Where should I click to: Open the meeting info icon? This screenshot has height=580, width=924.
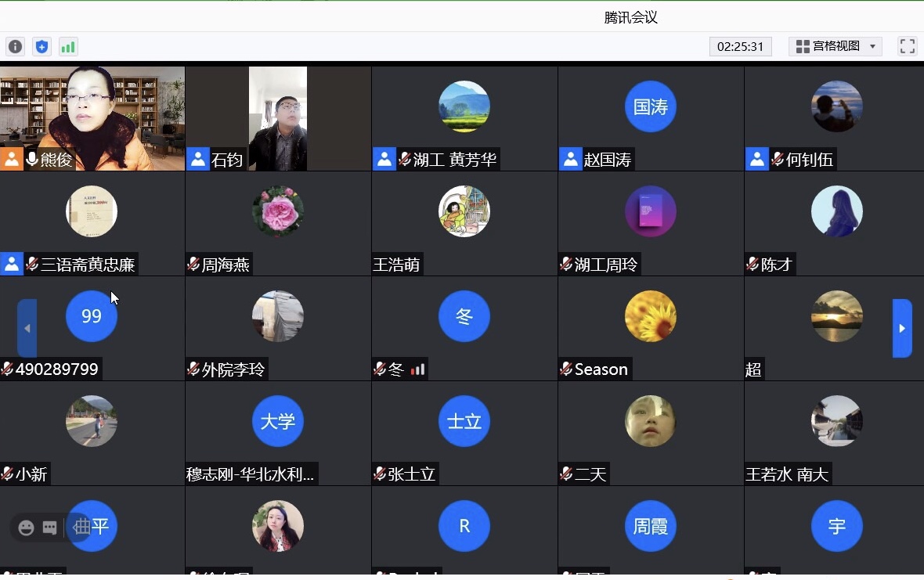pos(16,47)
